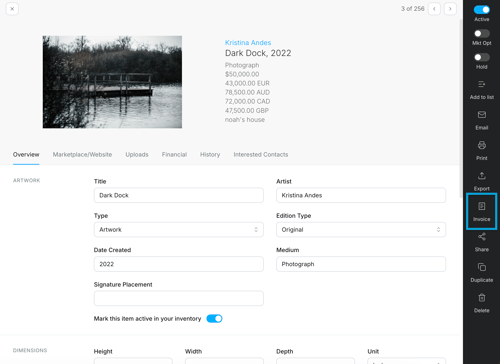Open Kristina Andes artist link

click(x=248, y=43)
